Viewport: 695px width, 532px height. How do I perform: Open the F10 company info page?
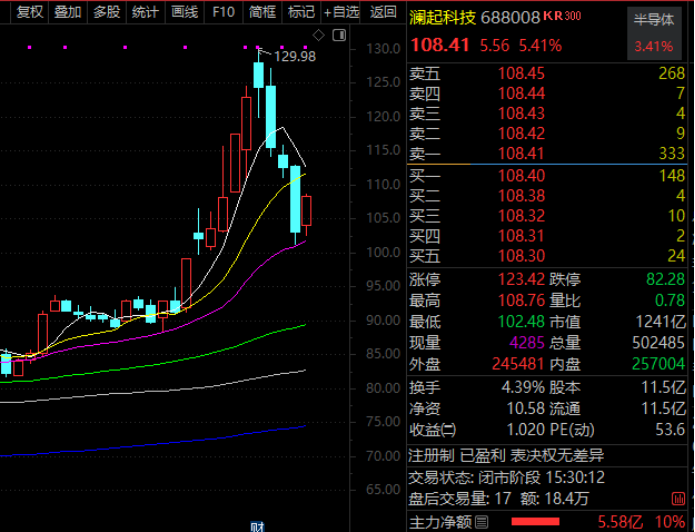click(x=224, y=12)
